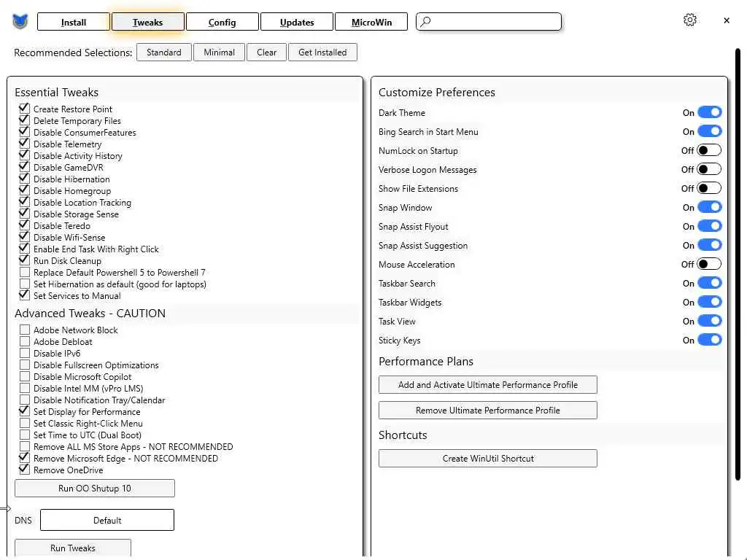Toggle Snap Window switch off
The image size is (747, 560).
(709, 207)
